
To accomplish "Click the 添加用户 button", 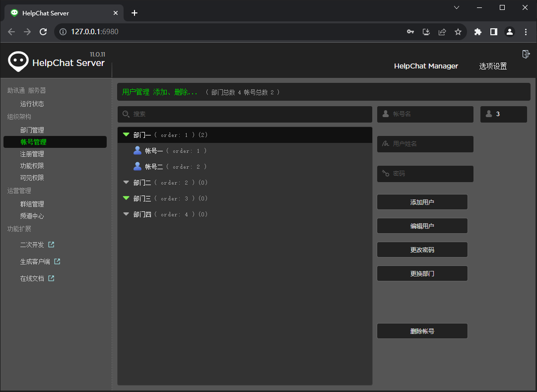I will tap(422, 202).
